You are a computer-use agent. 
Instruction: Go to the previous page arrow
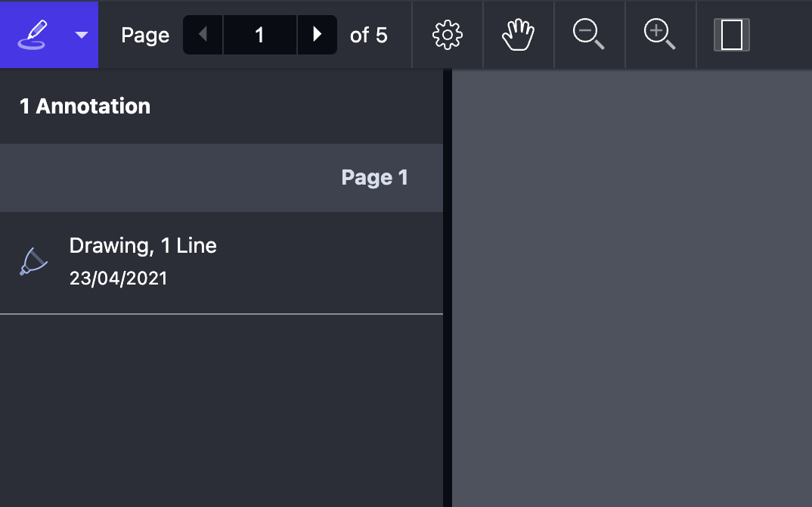point(203,35)
